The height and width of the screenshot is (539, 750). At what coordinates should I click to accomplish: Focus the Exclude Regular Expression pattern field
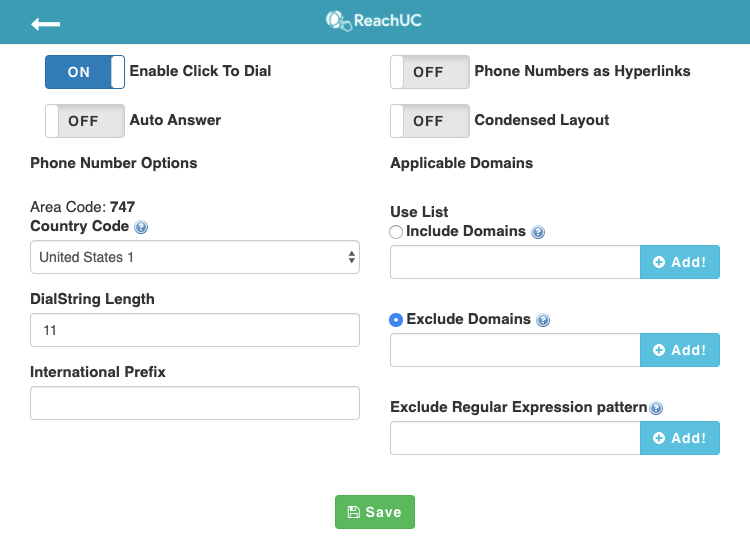[515, 438]
